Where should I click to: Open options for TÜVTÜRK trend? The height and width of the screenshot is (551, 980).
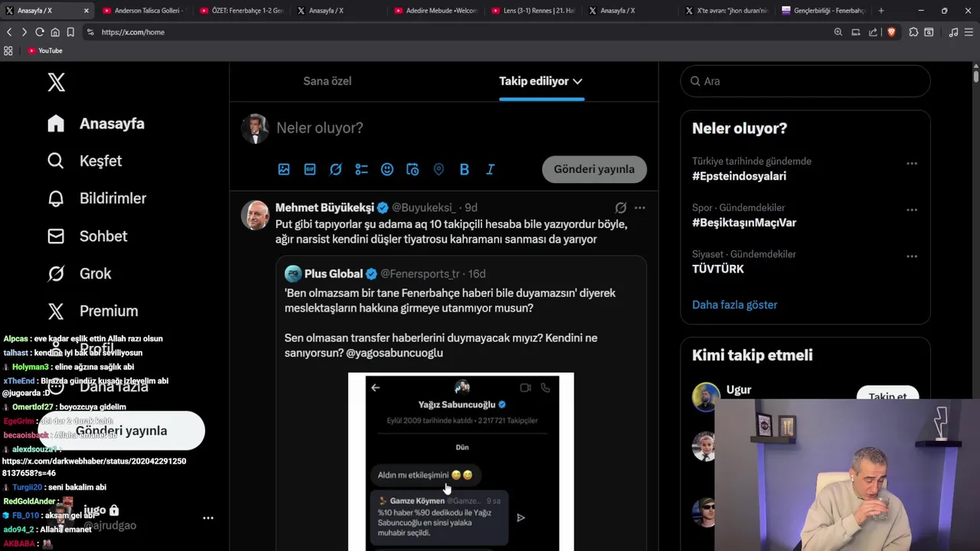(x=912, y=256)
